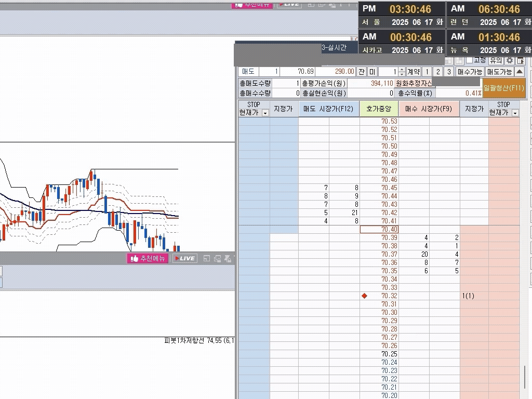
Task: Click the 호가중앙 header button
Action: pyautogui.click(x=379, y=109)
